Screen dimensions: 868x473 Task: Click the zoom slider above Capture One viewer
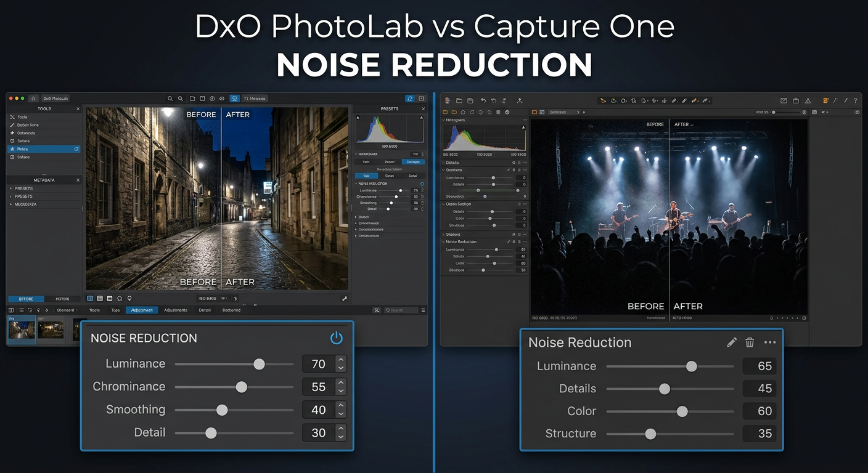coord(788,112)
